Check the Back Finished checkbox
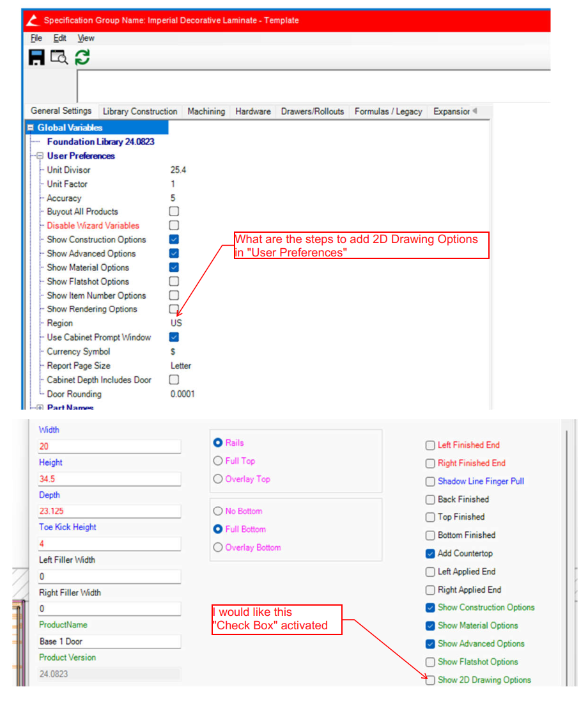This screenshot has width=588, height=715. 430,499
